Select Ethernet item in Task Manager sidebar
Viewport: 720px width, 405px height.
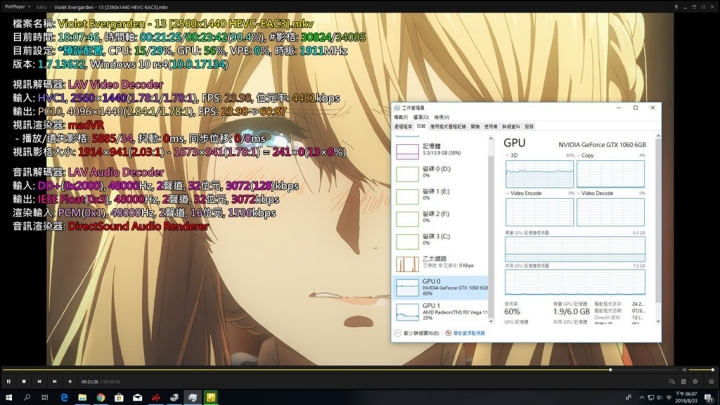440,263
